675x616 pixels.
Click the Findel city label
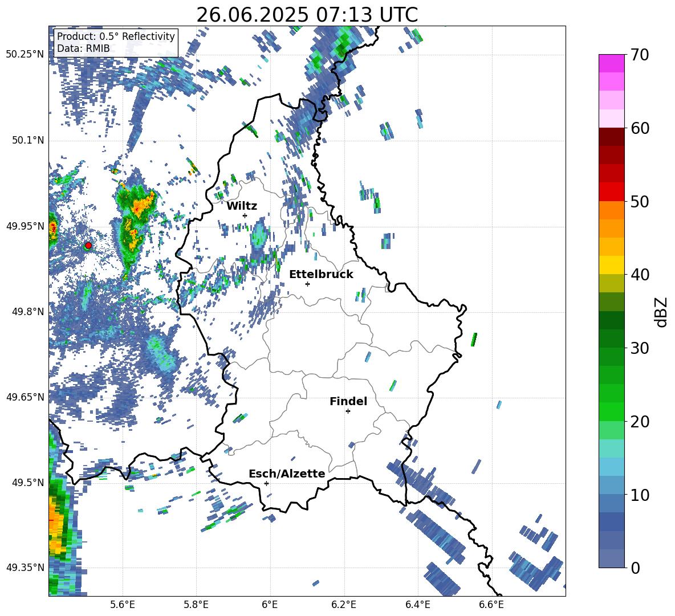(x=348, y=401)
